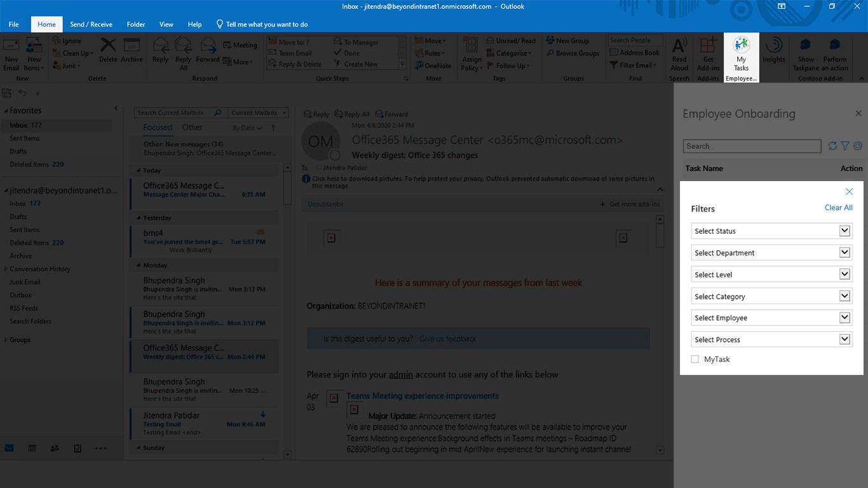Switch to the View ribbon tab

tap(166, 24)
